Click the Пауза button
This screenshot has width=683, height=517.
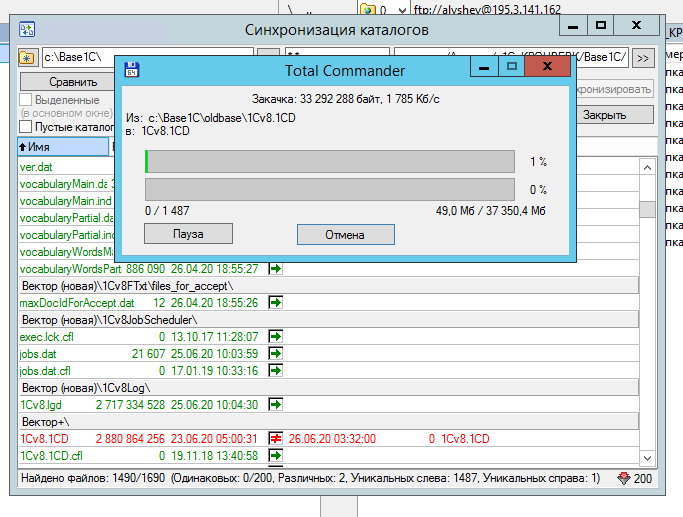pos(188,234)
